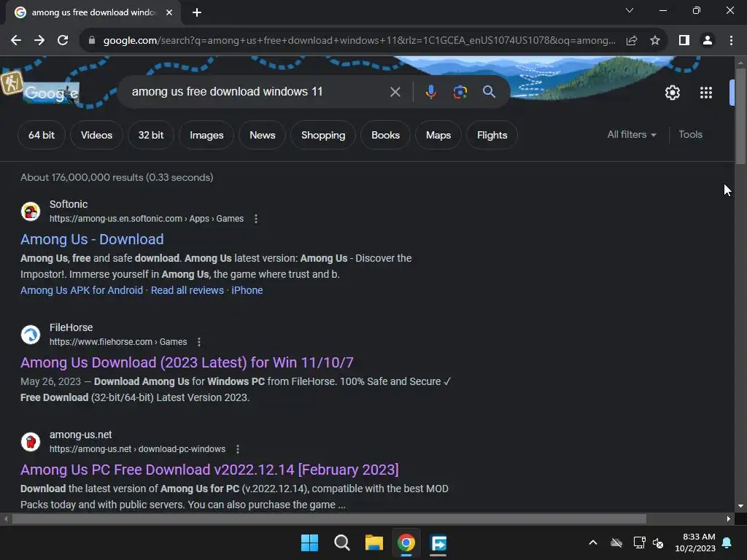This screenshot has height=560, width=747.
Task: Open the Windows Start menu
Action: [x=309, y=542]
